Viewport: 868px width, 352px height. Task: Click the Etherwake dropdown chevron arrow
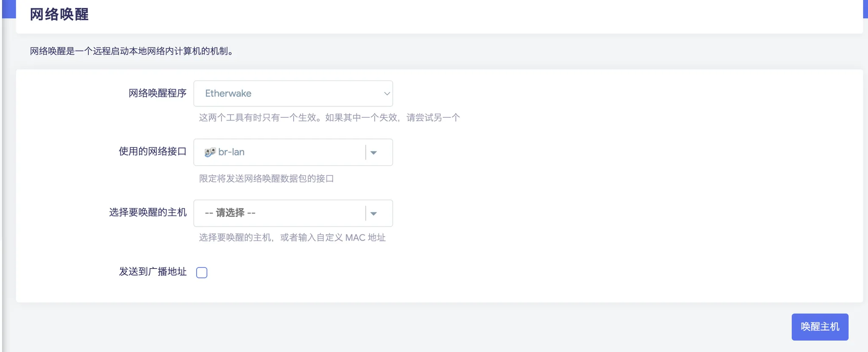pos(387,94)
